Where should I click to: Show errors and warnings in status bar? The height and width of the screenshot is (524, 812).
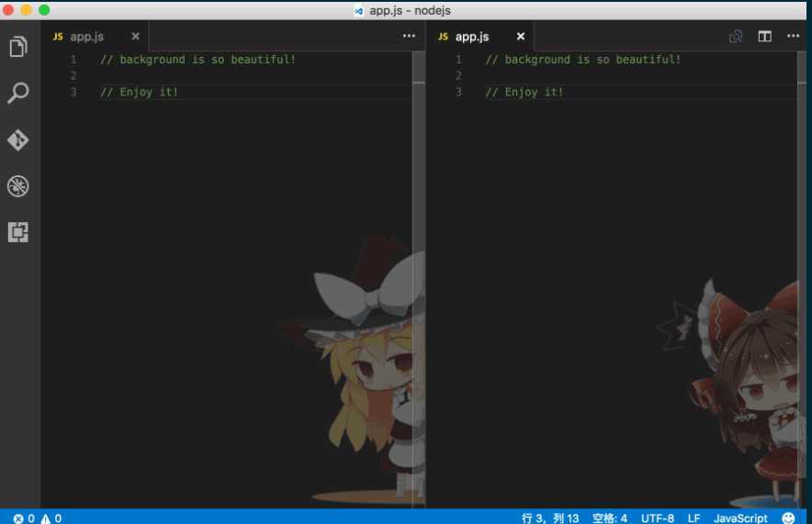click(38, 518)
